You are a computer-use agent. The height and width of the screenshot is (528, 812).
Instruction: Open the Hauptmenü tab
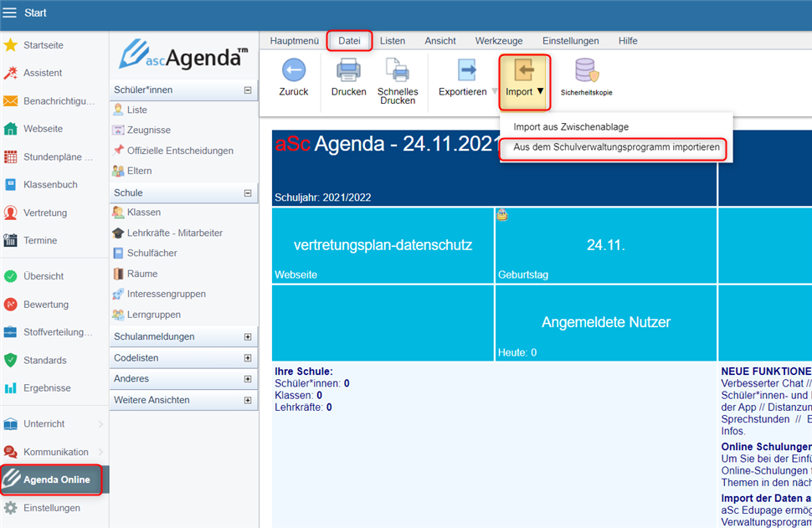pos(294,41)
